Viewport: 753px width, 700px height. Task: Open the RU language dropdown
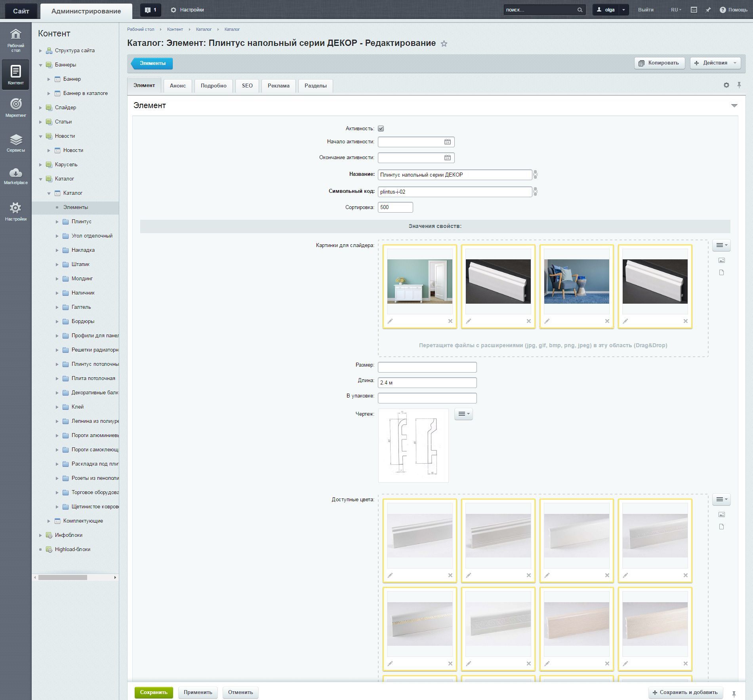pos(676,10)
